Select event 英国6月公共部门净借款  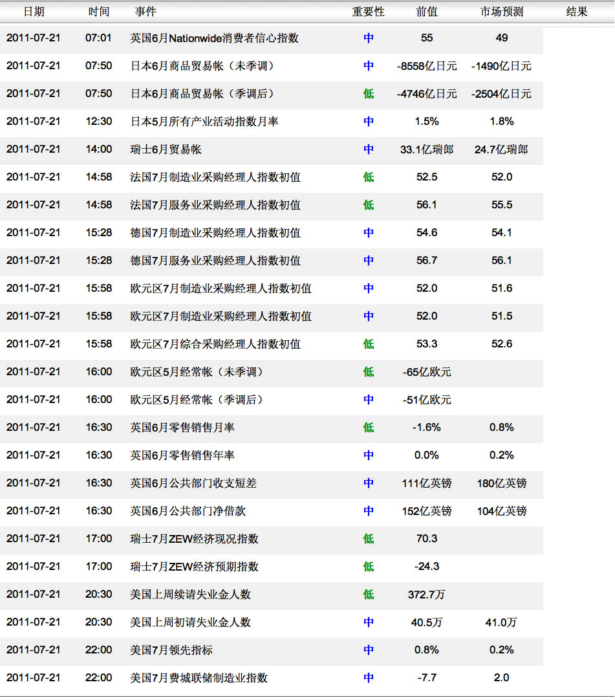pyautogui.click(x=188, y=510)
